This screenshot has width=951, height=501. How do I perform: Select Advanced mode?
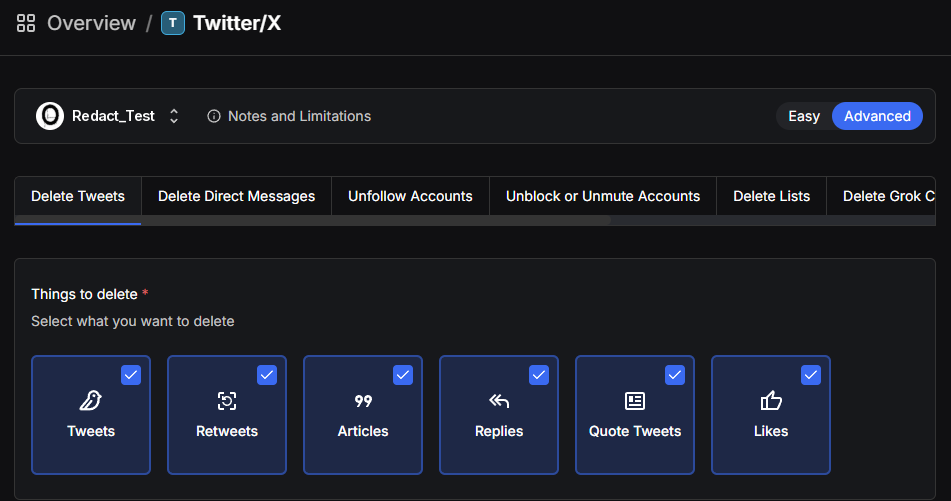tap(877, 116)
